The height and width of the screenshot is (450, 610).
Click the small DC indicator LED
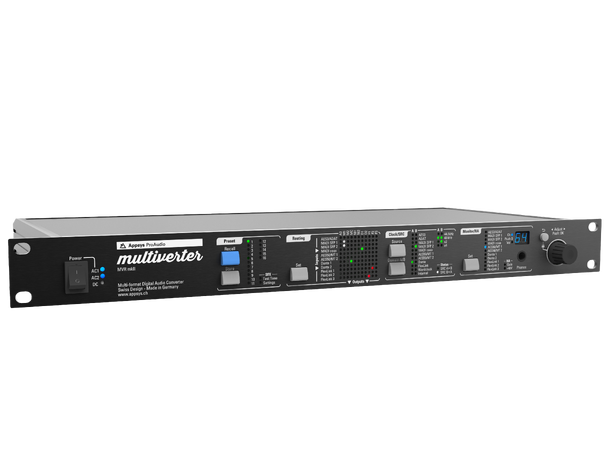pyautogui.click(x=102, y=283)
